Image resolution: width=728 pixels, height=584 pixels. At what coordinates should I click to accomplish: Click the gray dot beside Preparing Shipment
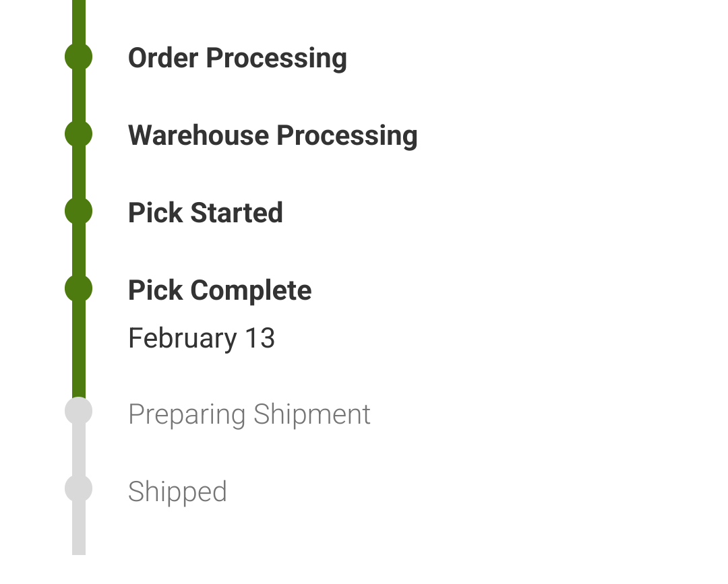pyautogui.click(x=78, y=411)
